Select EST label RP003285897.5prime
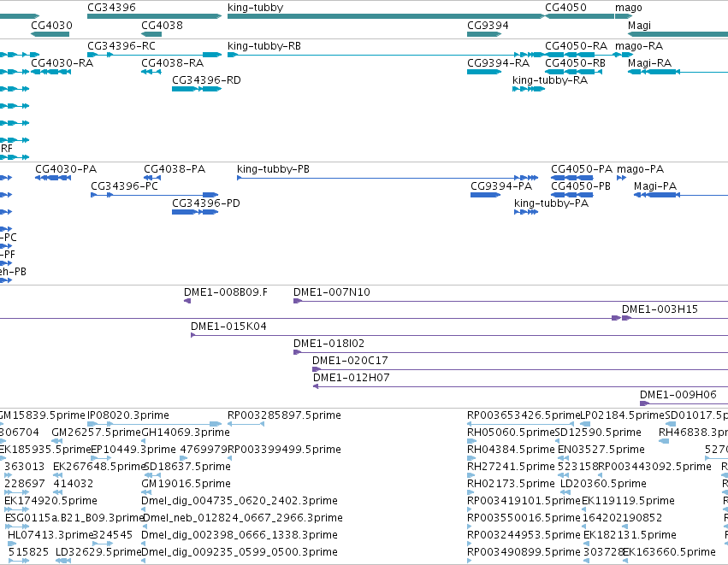 pos(284,415)
